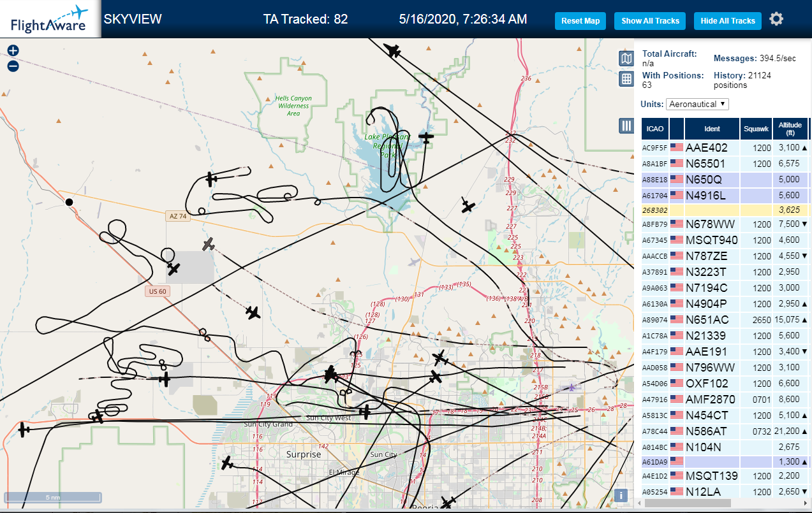Show all aircraft tracks
This screenshot has width=812, height=513.
tap(650, 20)
